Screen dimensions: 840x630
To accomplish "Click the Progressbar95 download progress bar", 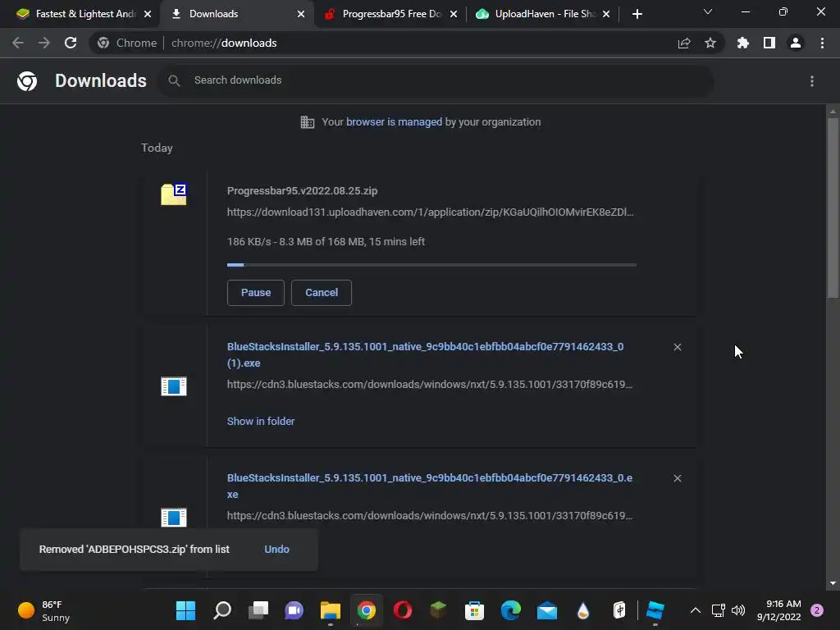I will [x=431, y=265].
